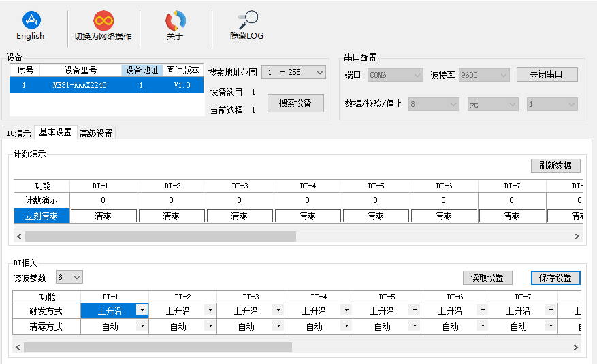
Task: Open the 关于 about icon
Action: (x=175, y=20)
